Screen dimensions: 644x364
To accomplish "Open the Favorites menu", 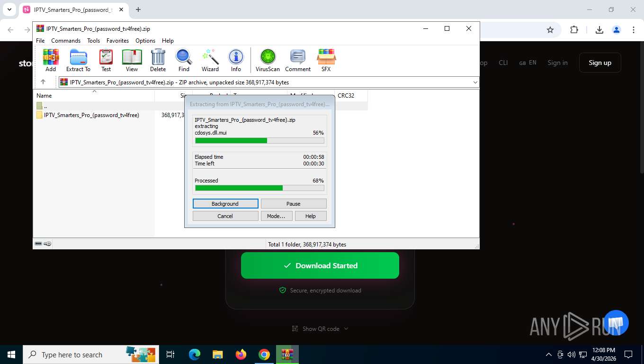I will coord(117,41).
